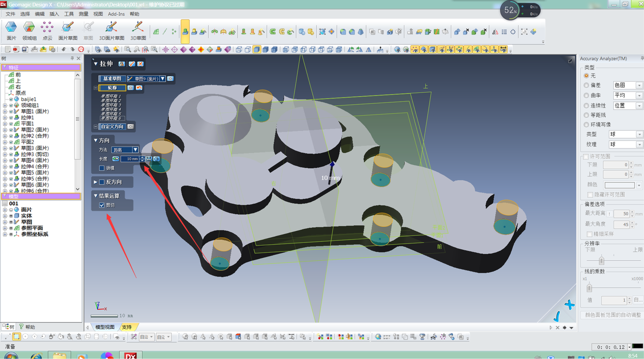Open the 编辑 menu

(40, 14)
